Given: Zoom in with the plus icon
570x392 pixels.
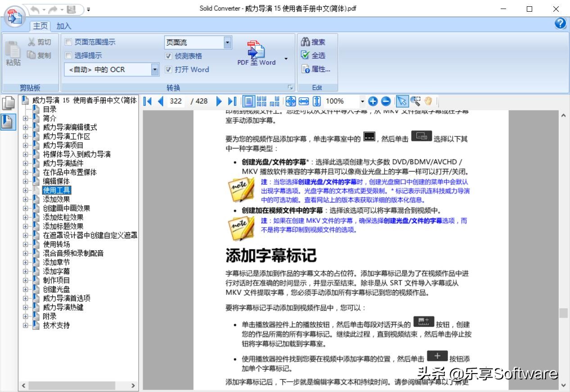Looking at the screenshot, I should (372, 101).
